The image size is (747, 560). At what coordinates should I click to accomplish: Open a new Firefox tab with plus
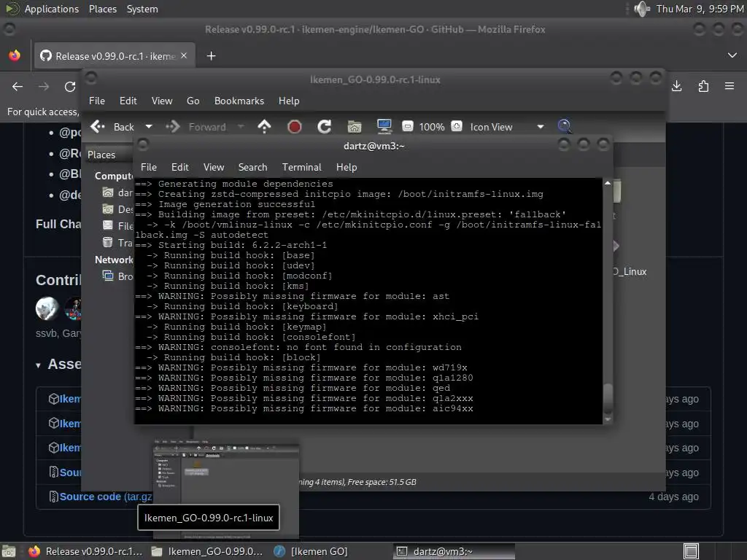pyautogui.click(x=211, y=56)
